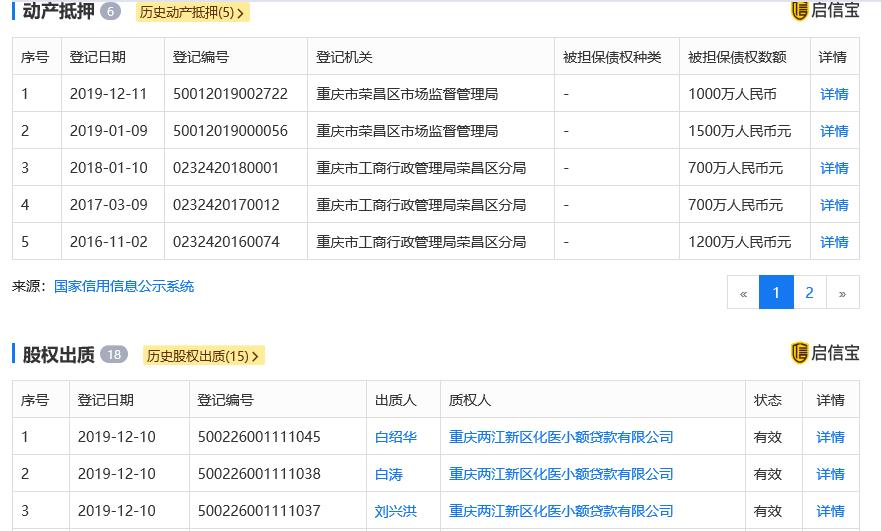
Task: Open 详情 for mortgage 0232420160074
Action: pyautogui.click(x=834, y=242)
